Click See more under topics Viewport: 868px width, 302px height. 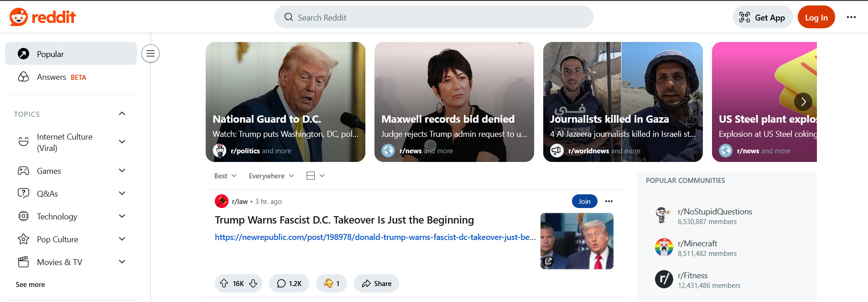[30, 284]
